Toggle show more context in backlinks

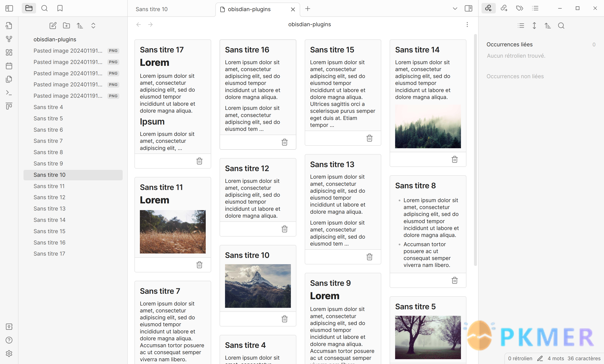[x=534, y=26]
